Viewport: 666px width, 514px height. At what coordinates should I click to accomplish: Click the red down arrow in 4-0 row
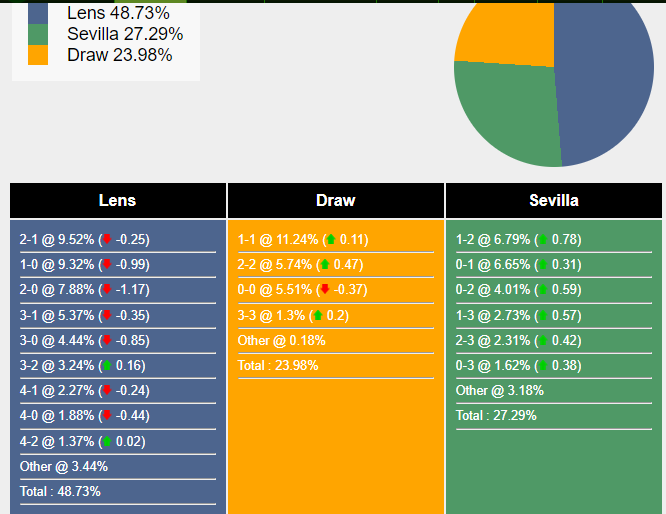tap(106, 416)
